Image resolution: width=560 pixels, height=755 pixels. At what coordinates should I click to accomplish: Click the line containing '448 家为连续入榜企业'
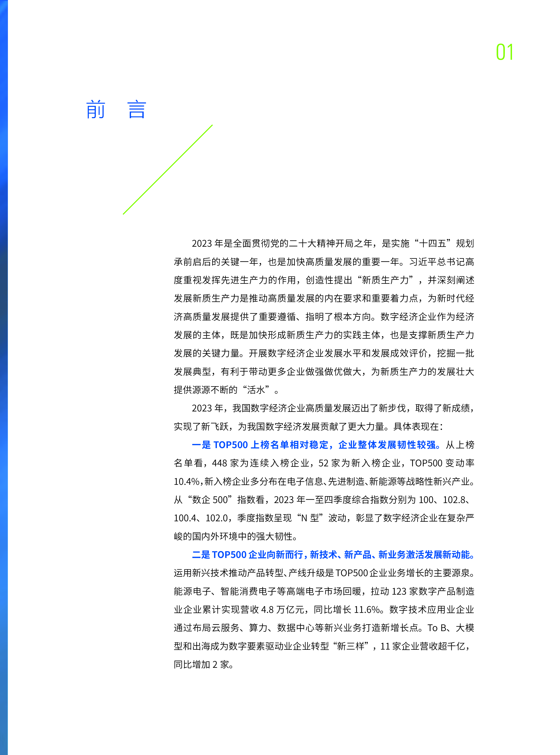pos(324,463)
